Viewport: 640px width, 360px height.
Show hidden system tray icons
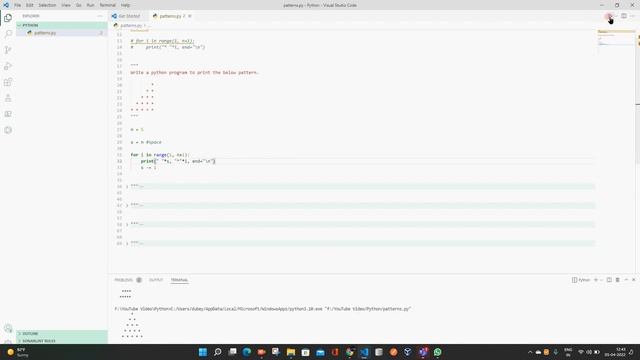[x=530, y=352]
